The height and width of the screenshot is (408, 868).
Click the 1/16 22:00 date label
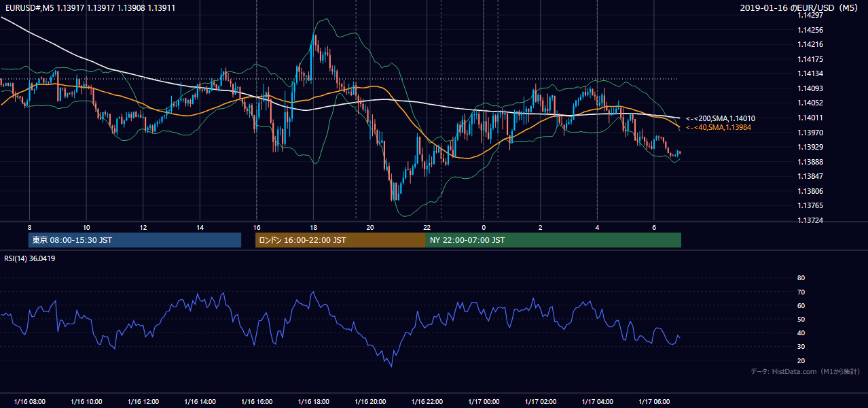(x=427, y=401)
